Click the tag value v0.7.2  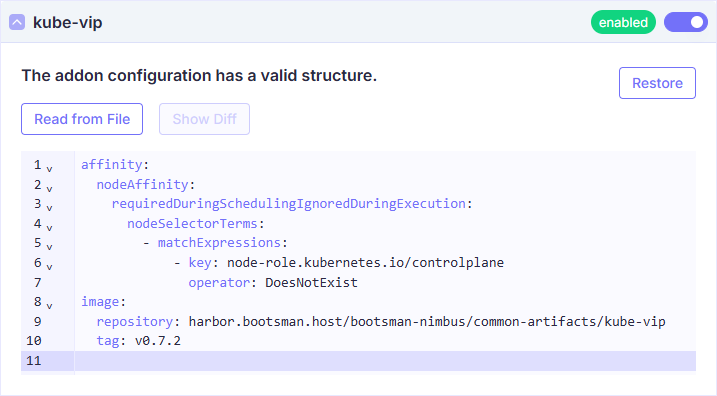coord(158,341)
